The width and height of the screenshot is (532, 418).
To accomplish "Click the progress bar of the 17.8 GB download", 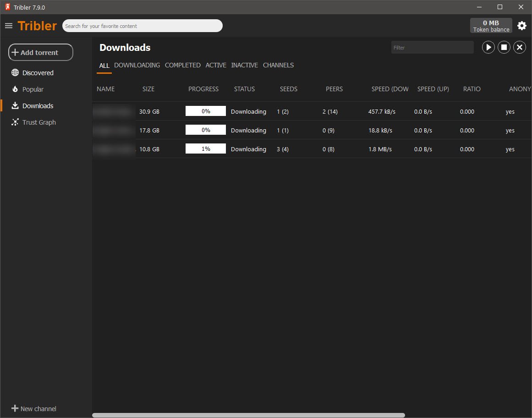I will point(206,130).
